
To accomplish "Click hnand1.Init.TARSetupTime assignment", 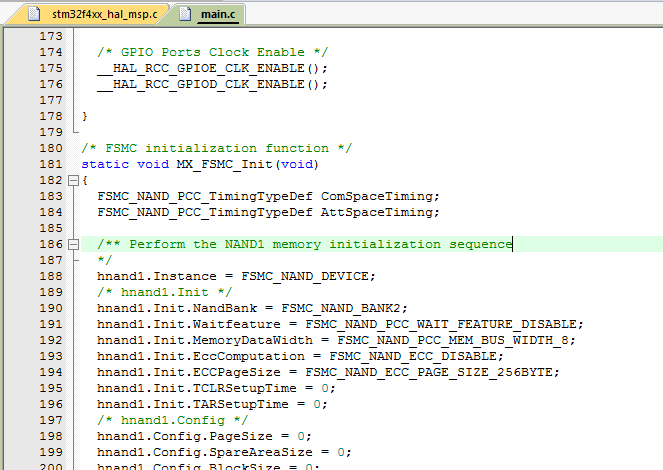I will point(212,404).
